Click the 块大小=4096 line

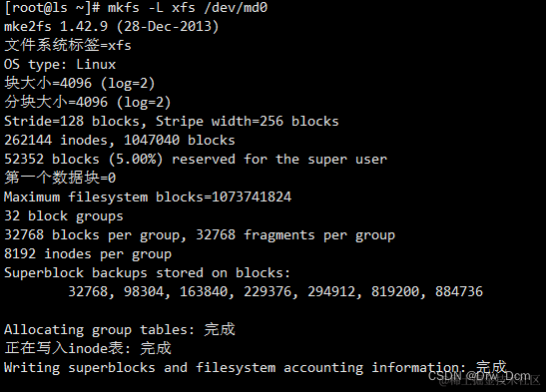[x=80, y=84]
